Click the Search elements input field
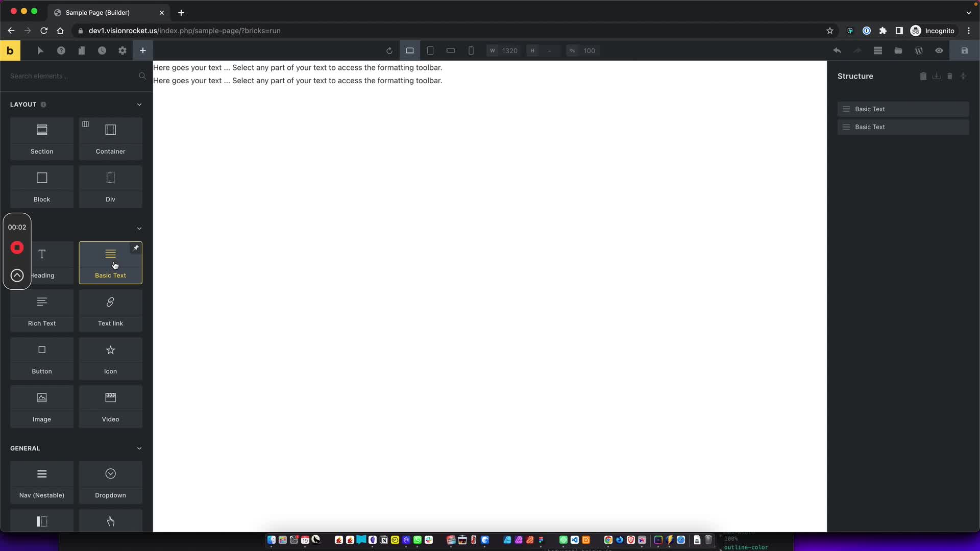Viewport: 980px width, 551px height. 71,76
